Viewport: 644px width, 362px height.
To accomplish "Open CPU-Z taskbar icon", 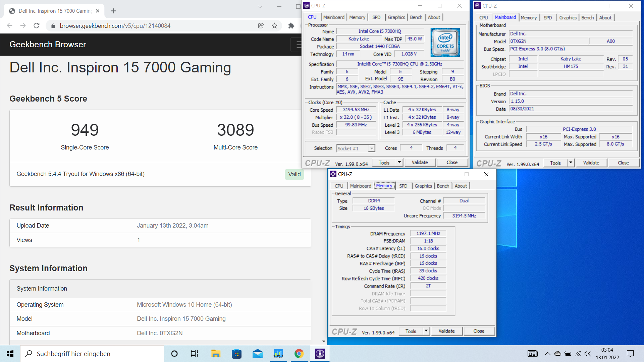I will point(320,354).
